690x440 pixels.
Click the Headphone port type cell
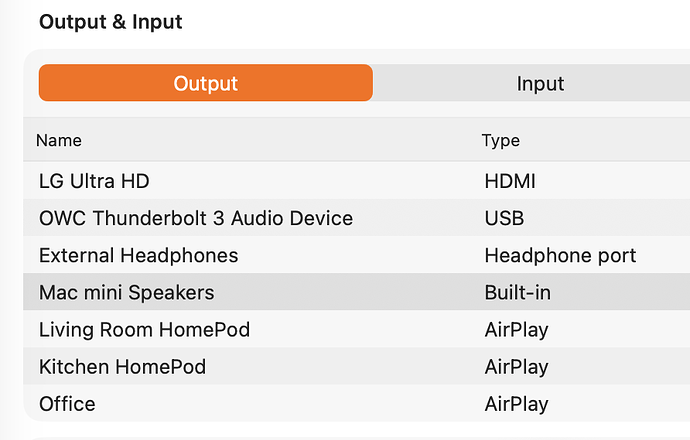[560, 255]
